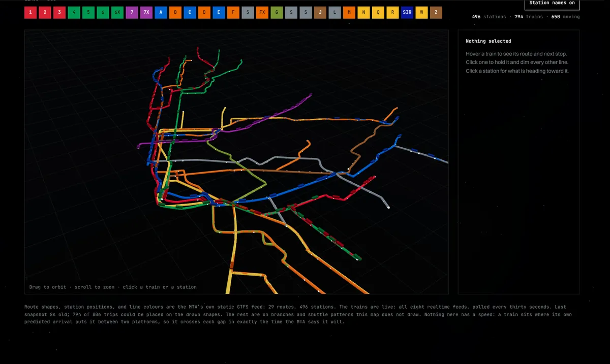Select the brown Z route chip
The image size is (610, 364).
coord(436,13)
